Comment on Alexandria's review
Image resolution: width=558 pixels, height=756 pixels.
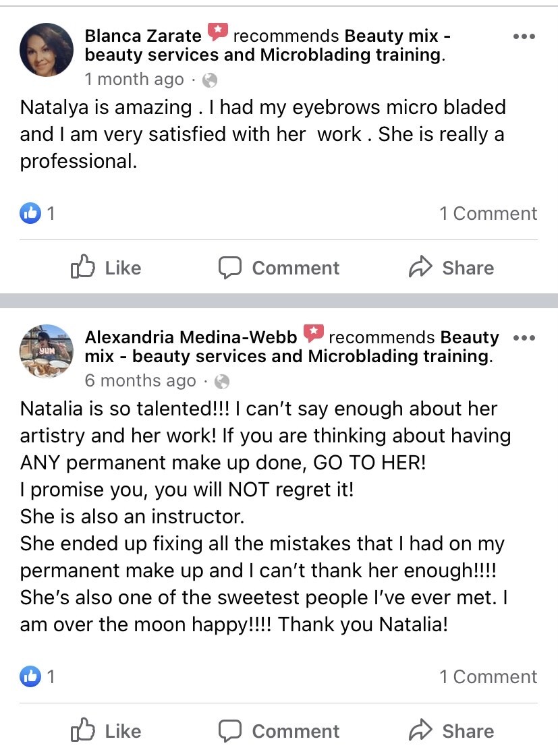(279, 731)
